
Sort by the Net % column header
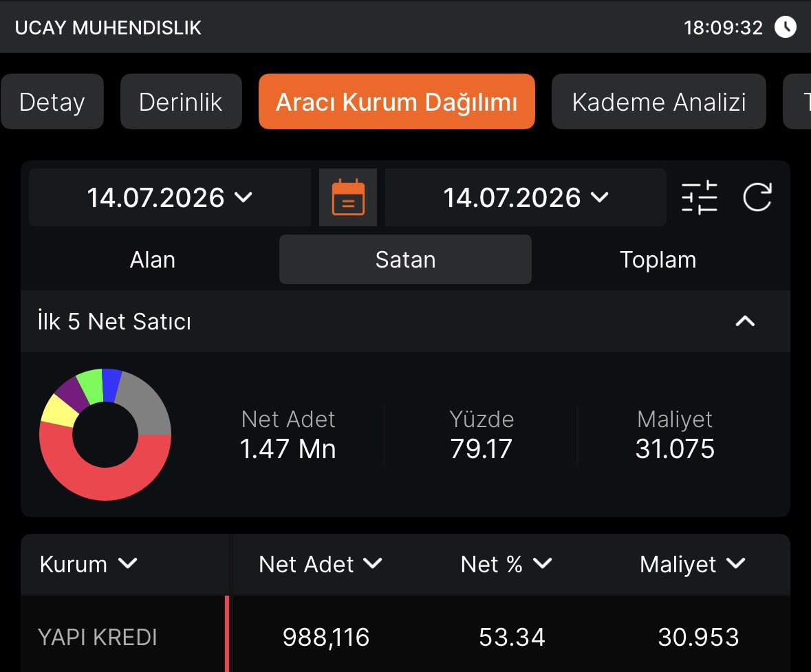[x=506, y=564]
